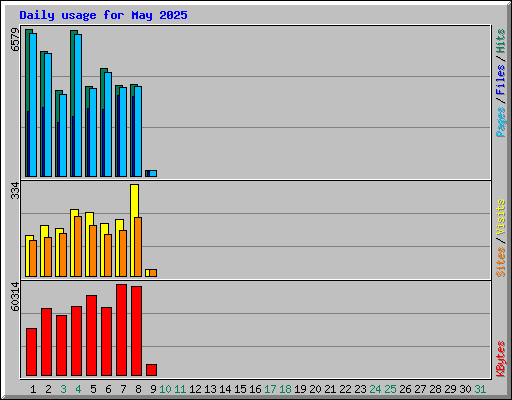Click day 20 on the x-axis

pos(315,389)
